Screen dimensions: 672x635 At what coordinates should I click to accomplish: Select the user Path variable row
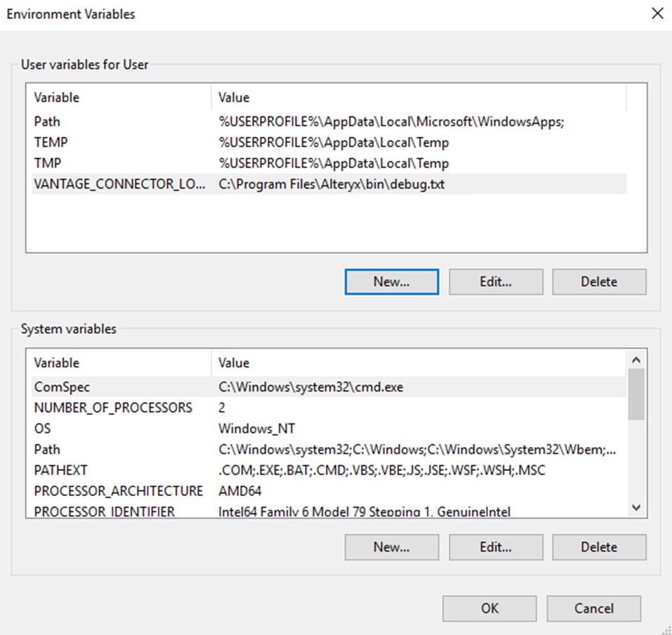pos(329,121)
